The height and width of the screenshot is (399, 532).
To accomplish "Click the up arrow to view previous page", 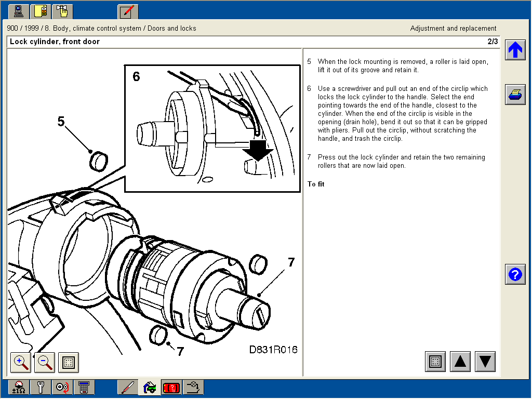I will (x=460, y=362).
